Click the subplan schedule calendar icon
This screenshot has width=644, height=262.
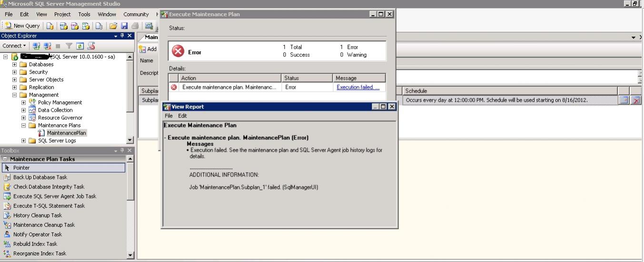(624, 100)
